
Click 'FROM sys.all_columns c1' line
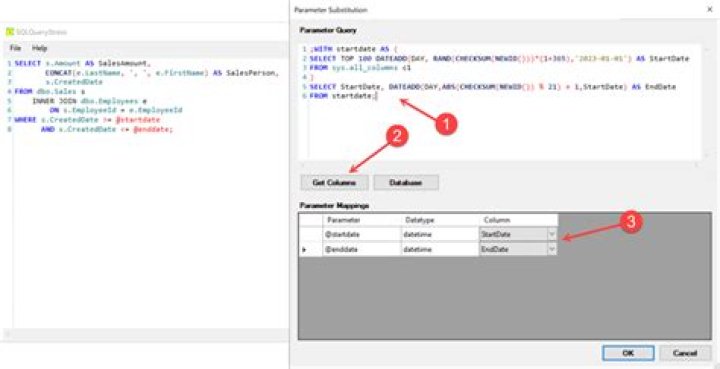pyautogui.click(x=360, y=67)
